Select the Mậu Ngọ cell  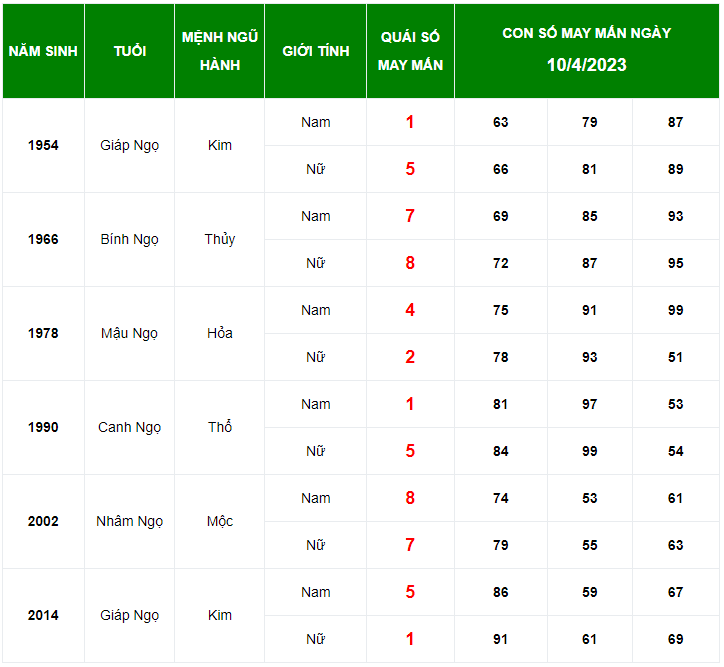click(x=129, y=333)
